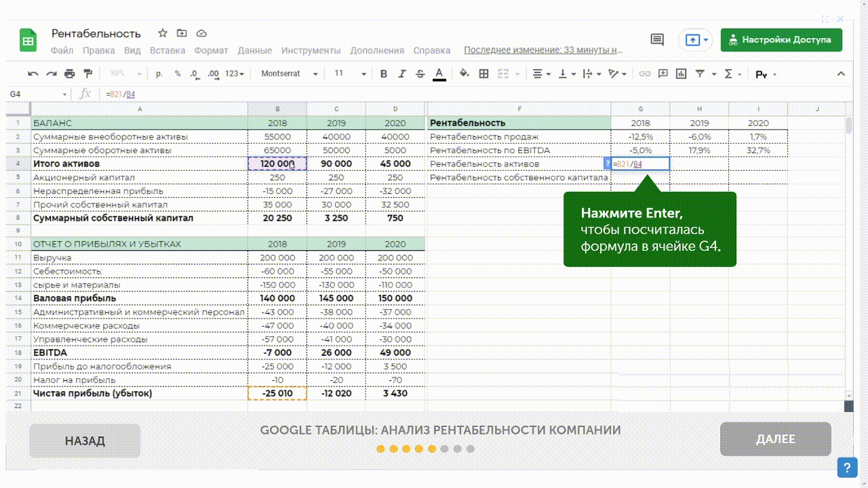Viewport: 868px width, 488px height.
Task: Open the 123 number format dropdown
Action: pyautogui.click(x=234, y=74)
